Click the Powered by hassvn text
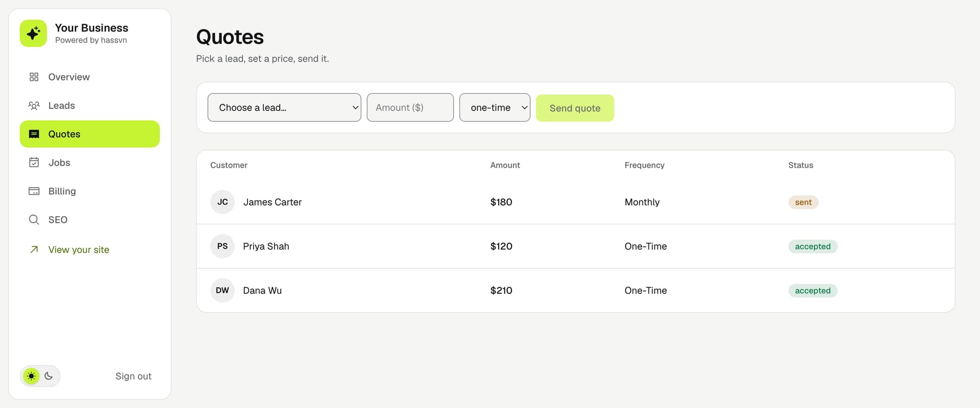 [91, 40]
